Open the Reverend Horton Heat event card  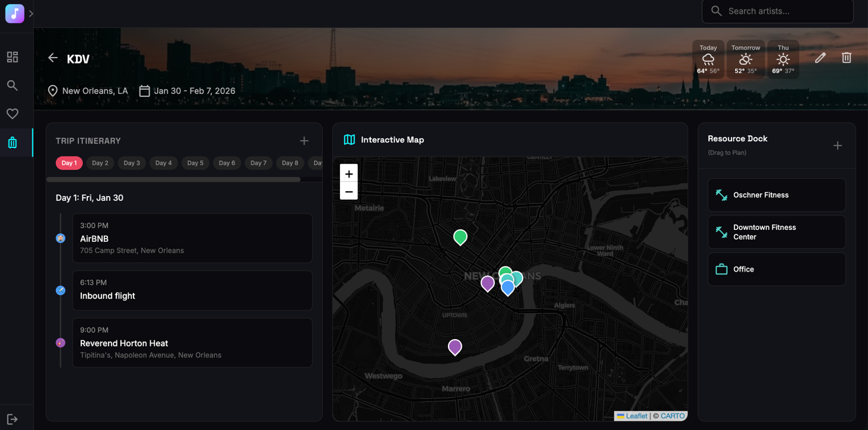click(192, 342)
